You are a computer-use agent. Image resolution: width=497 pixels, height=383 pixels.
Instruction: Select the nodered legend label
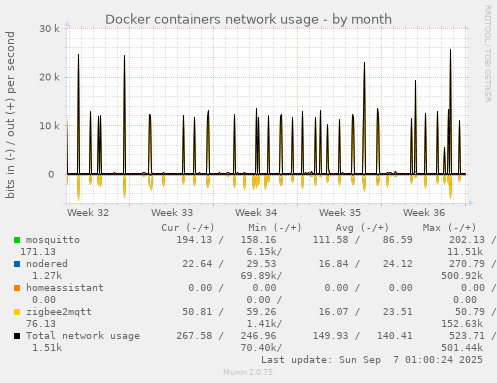[47, 264]
